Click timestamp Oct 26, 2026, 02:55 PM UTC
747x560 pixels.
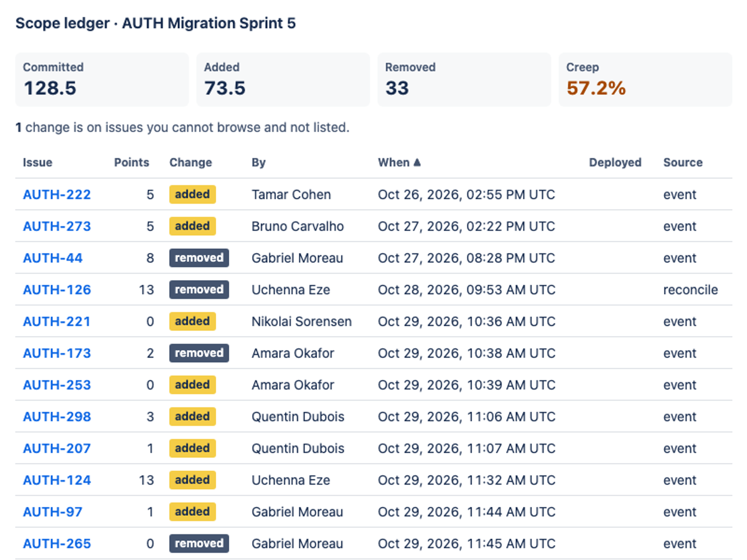pos(466,195)
